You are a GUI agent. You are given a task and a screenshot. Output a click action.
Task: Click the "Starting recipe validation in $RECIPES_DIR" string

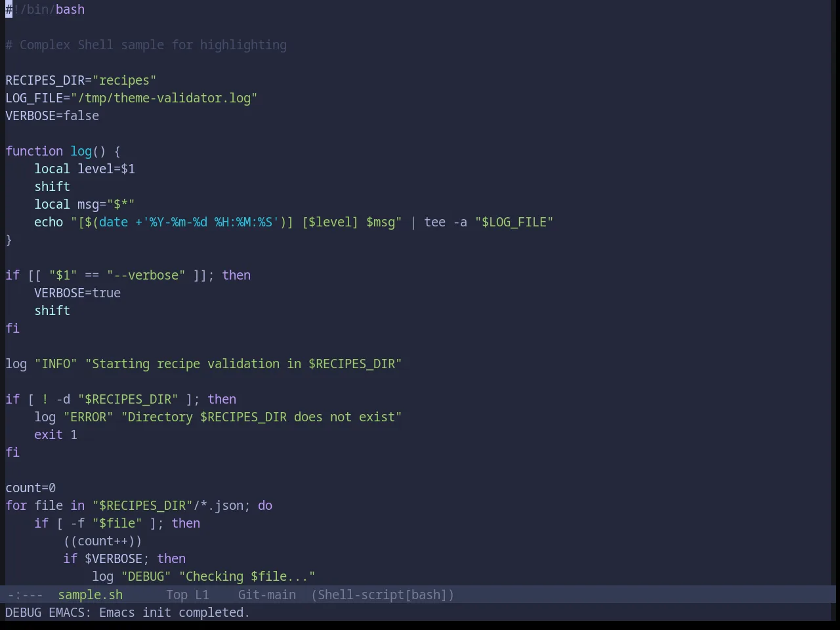(x=243, y=364)
